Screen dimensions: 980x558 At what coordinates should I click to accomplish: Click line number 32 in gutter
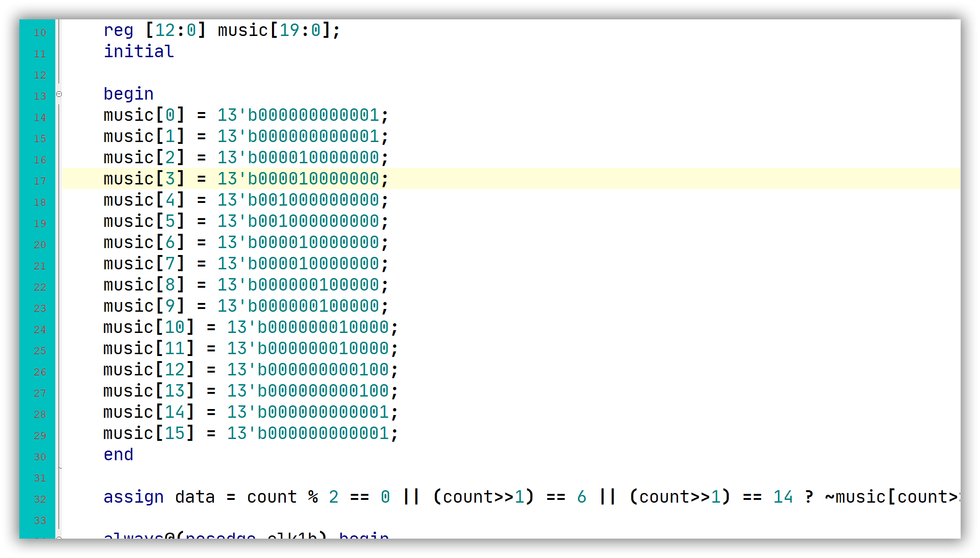40,499
